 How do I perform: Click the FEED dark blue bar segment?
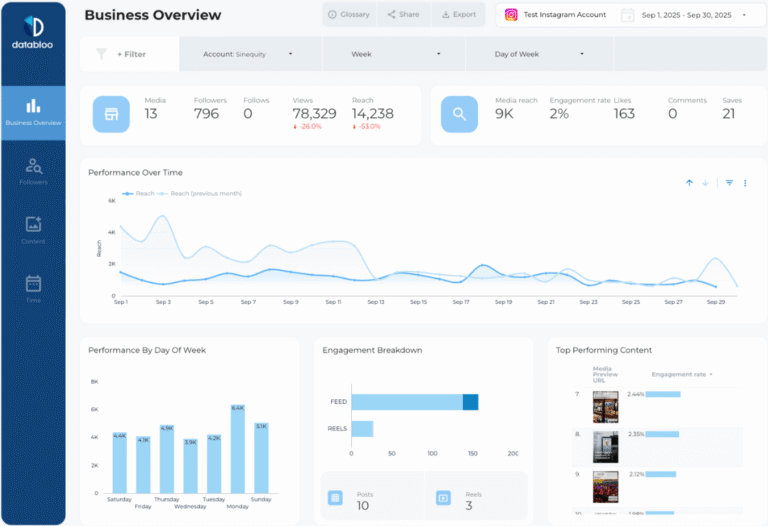click(x=471, y=402)
